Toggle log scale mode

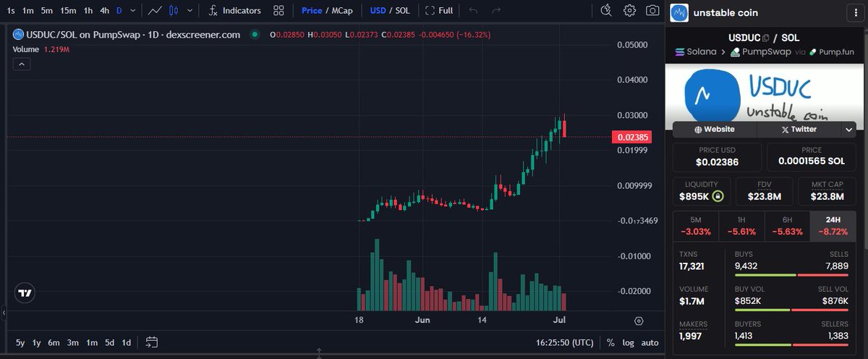(629, 342)
